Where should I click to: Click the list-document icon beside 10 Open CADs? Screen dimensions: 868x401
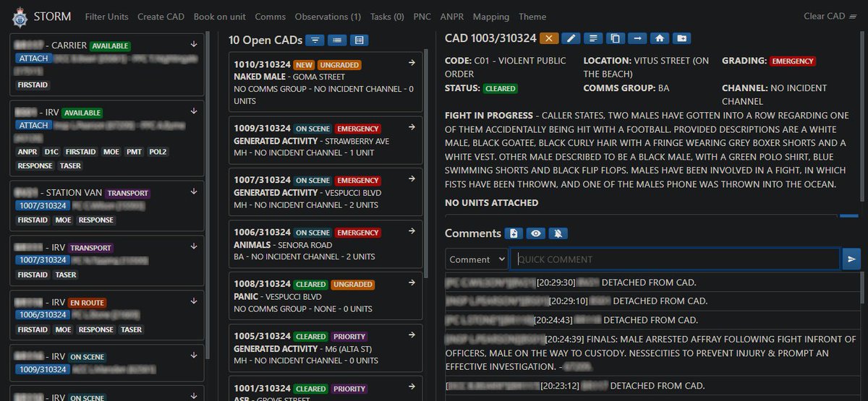pyautogui.click(x=358, y=40)
